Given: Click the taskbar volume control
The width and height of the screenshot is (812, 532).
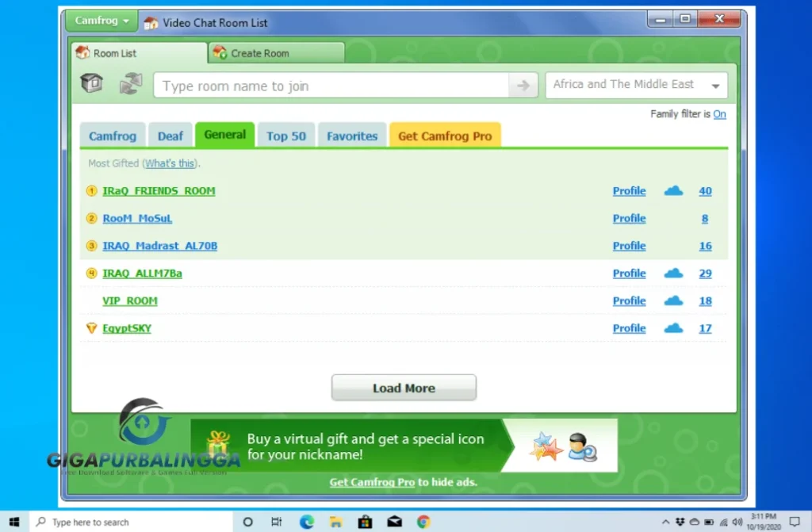Looking at the screenshot, I should (739, 522).
